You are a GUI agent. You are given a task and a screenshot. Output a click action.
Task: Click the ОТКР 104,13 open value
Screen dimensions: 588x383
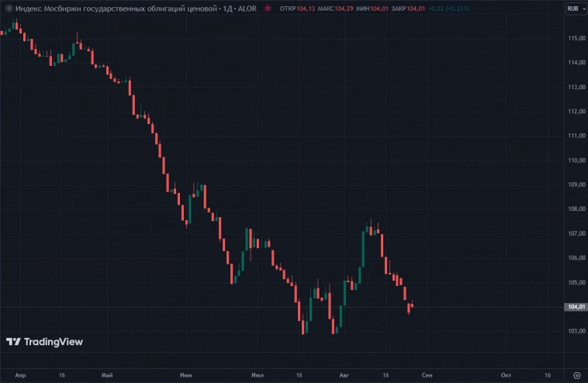click(297, 9)
